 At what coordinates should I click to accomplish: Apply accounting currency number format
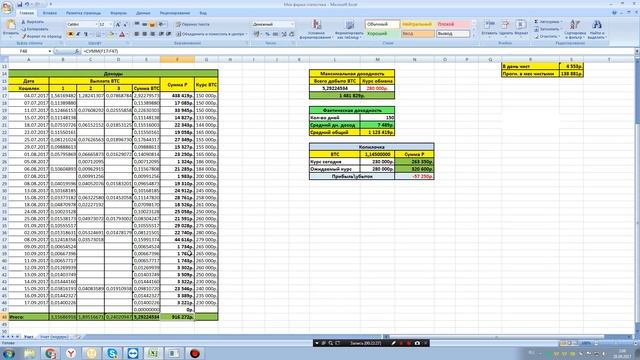257,34
